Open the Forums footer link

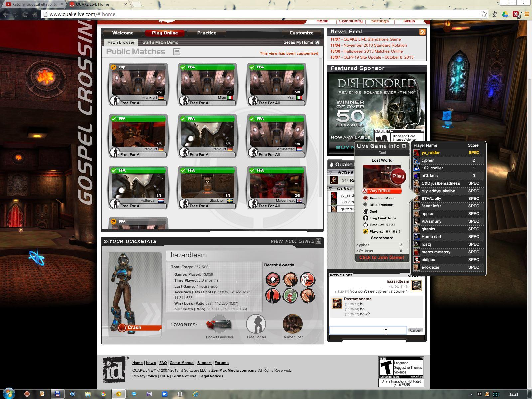(x=222, y=363)
